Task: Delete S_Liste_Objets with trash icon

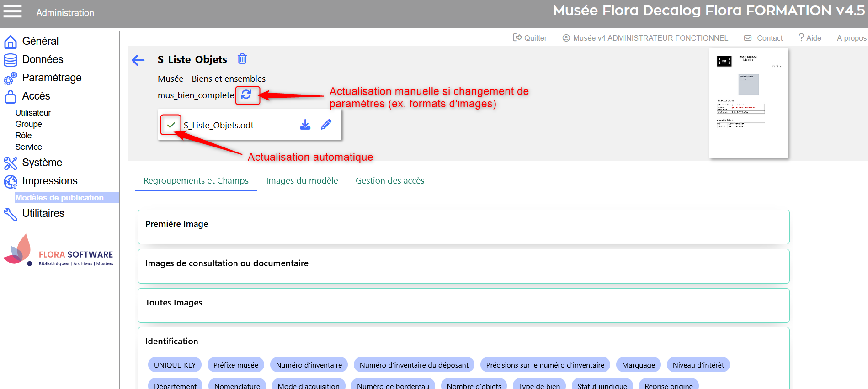Action: 242,59
